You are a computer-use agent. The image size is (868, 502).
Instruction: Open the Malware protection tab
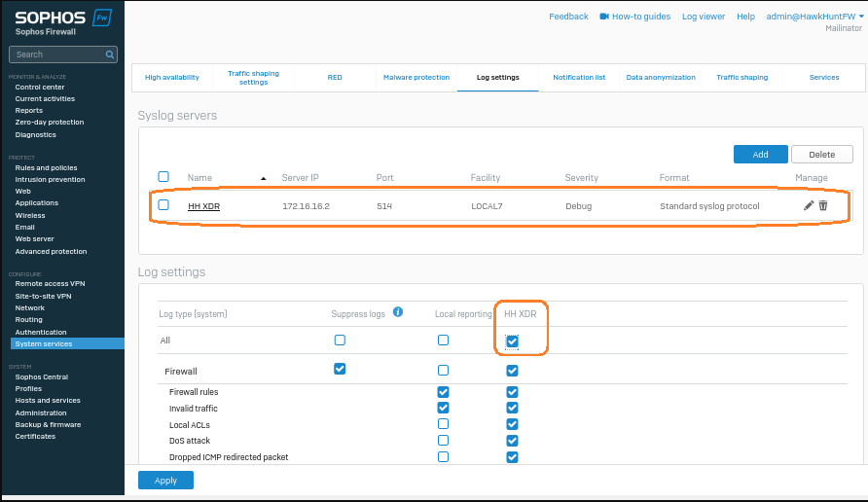pos(416,77)
